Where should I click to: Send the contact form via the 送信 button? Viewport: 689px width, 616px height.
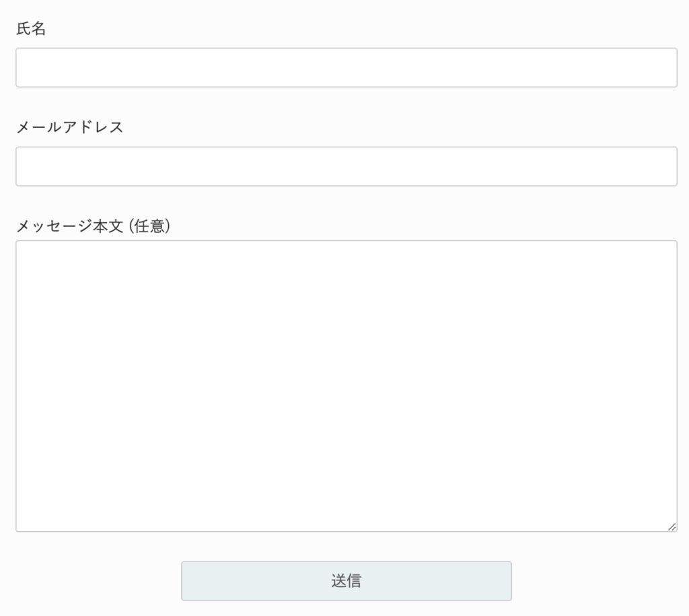(347, 581)
